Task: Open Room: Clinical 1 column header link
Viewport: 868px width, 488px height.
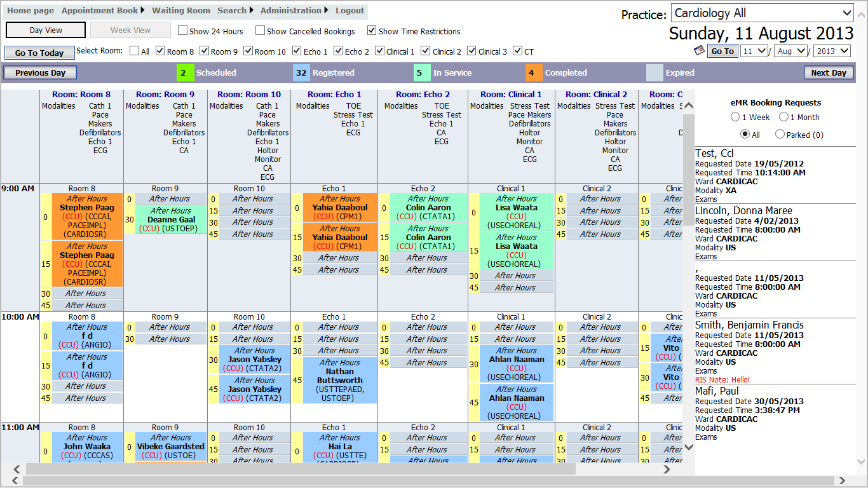Action: point(511,94)
